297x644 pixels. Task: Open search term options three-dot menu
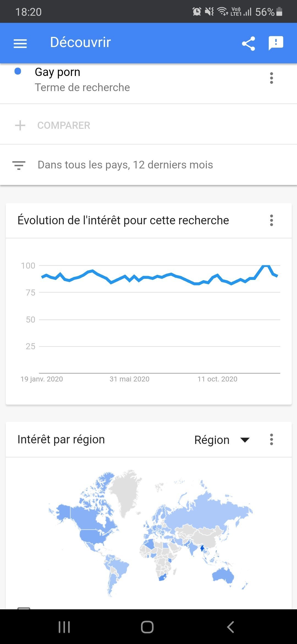[271, 78]
